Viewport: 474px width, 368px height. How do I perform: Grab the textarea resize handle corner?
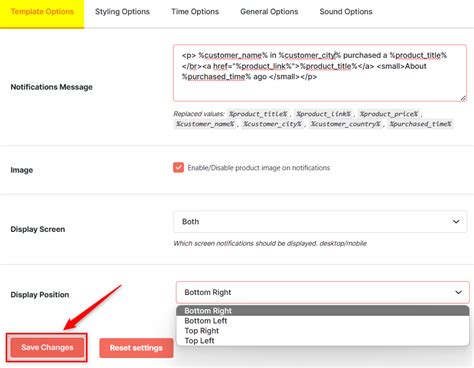pyautogui.click(x=463, y=98)
